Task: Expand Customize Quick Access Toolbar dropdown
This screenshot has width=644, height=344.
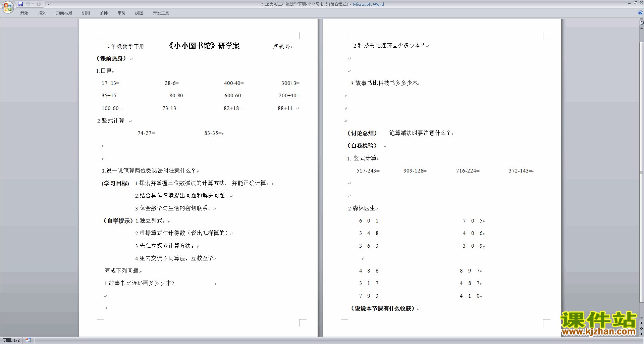Action: [49, 4]
